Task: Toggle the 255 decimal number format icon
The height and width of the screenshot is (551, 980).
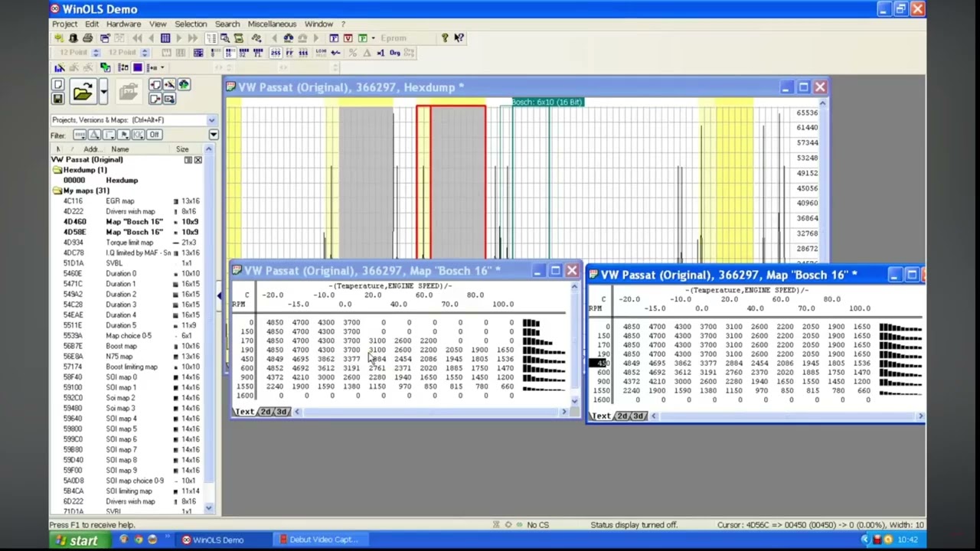Action: coord(276,52)
